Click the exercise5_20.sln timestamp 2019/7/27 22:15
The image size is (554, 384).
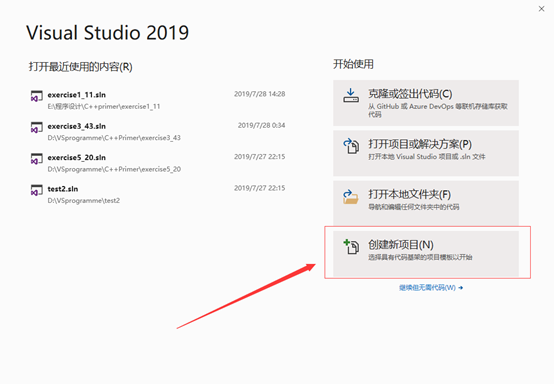point(259,157)
